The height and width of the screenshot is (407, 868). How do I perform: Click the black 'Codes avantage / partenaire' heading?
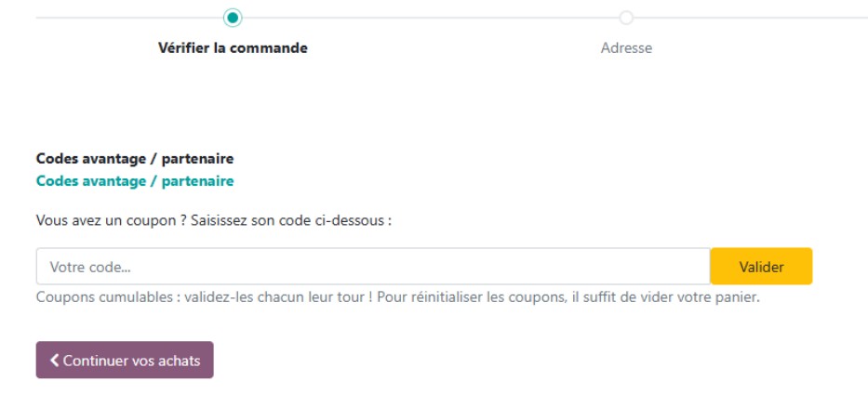click(135, 159)
